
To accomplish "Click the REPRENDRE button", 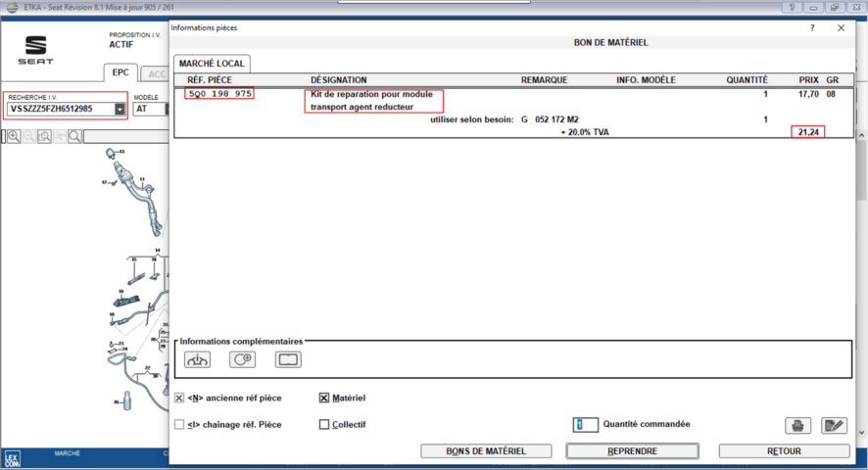I will click(x=632, y=451).
